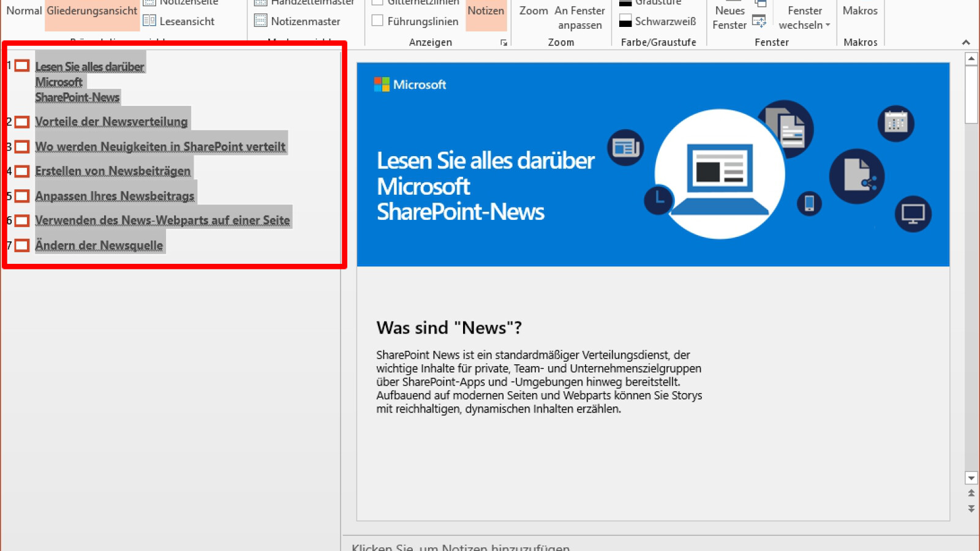Select Gliederungsansicht view button
The height and width of the screenshot is (551, 980).
pos(92,11)
